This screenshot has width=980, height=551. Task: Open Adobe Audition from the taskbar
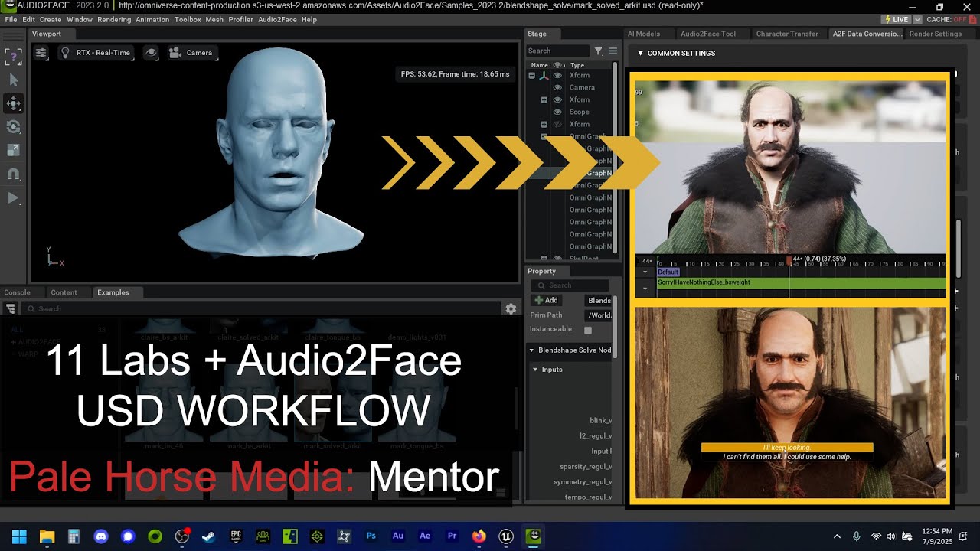[398, 536]
